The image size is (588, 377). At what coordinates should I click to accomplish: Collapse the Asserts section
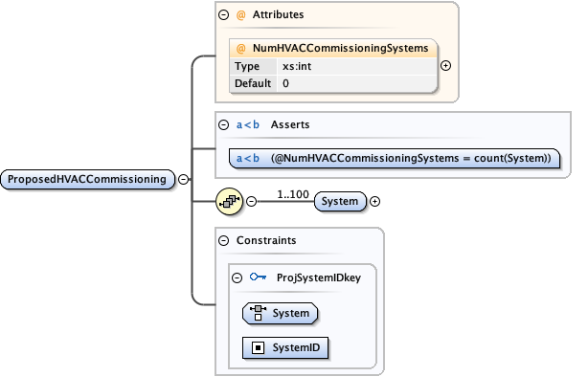[x=223, y=124]
